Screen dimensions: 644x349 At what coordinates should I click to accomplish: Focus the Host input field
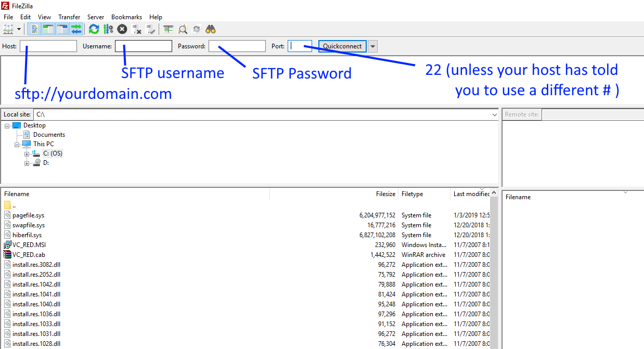pos(48,46)
